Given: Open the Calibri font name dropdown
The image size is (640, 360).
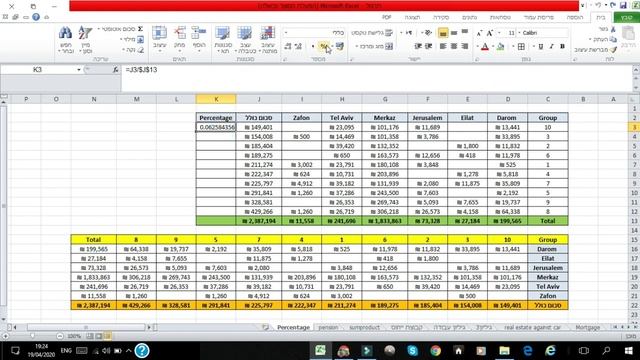Looking at the screenshot, I should (520, 33).
